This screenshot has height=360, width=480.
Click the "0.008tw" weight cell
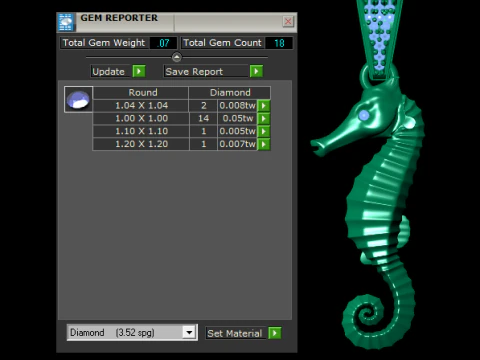[x=237, y=106]
